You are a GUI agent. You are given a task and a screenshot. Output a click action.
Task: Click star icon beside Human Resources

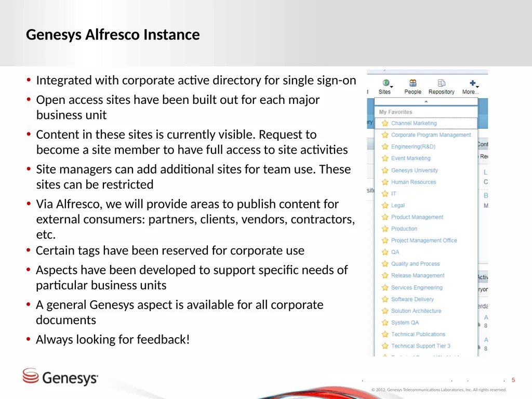tap(385, 182)
